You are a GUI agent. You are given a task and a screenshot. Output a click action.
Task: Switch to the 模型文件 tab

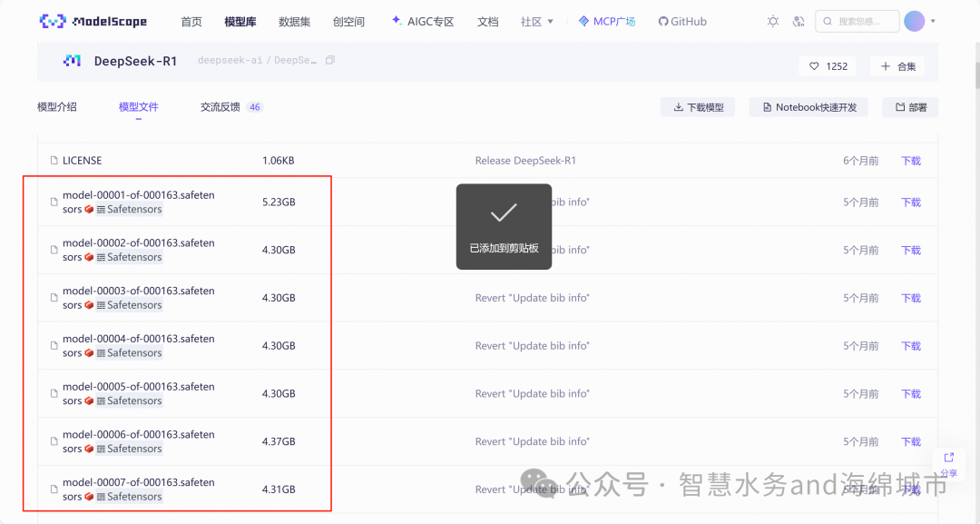click(139, 107)
